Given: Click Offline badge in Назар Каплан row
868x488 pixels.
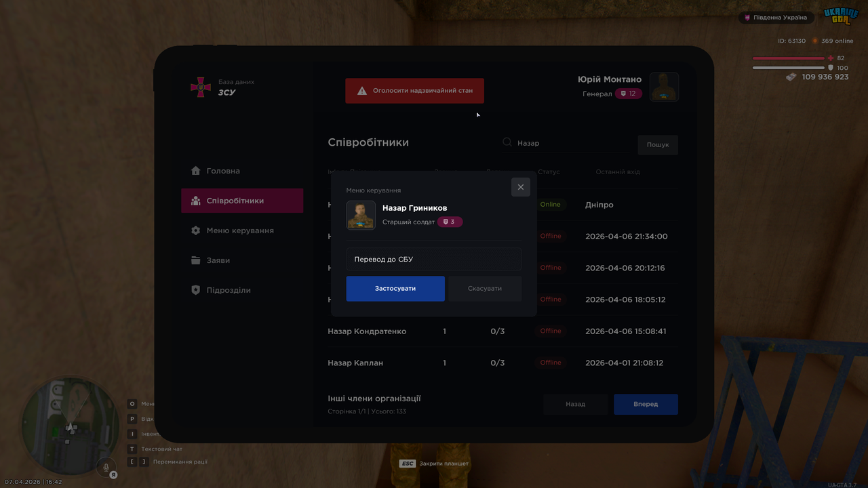Looking at the screenshot, I should pos(551,363).
